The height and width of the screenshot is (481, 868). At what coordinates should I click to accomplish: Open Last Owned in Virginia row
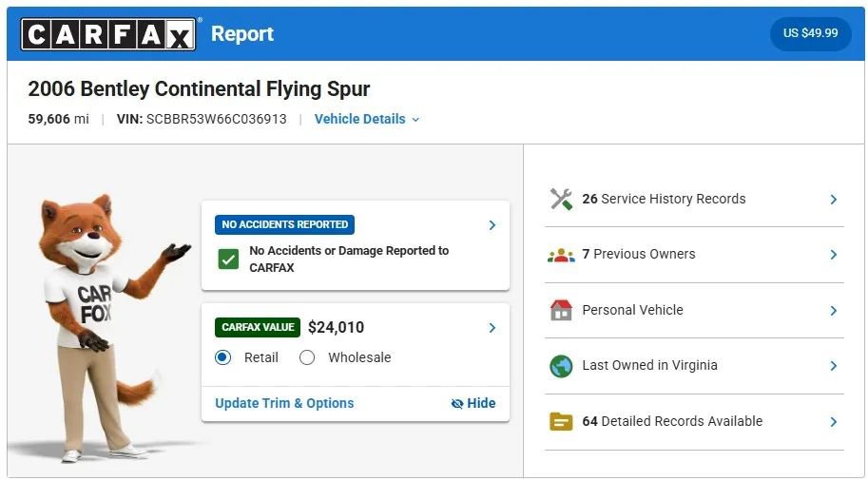(694, 366)
